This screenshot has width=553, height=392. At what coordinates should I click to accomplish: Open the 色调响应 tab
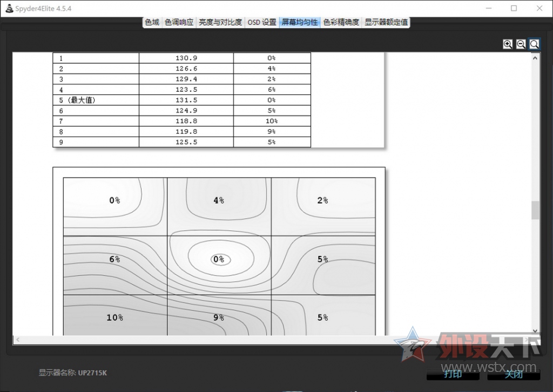pos(179,22)
